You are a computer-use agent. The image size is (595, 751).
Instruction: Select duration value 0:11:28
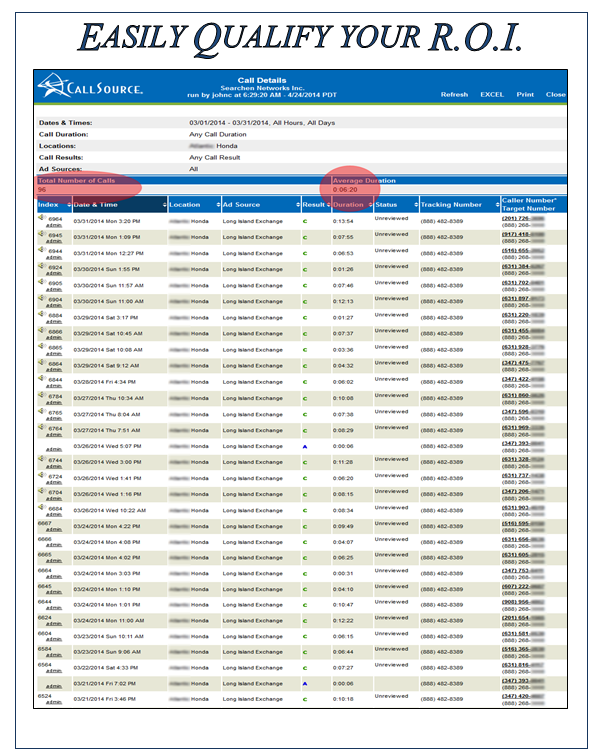343,462
